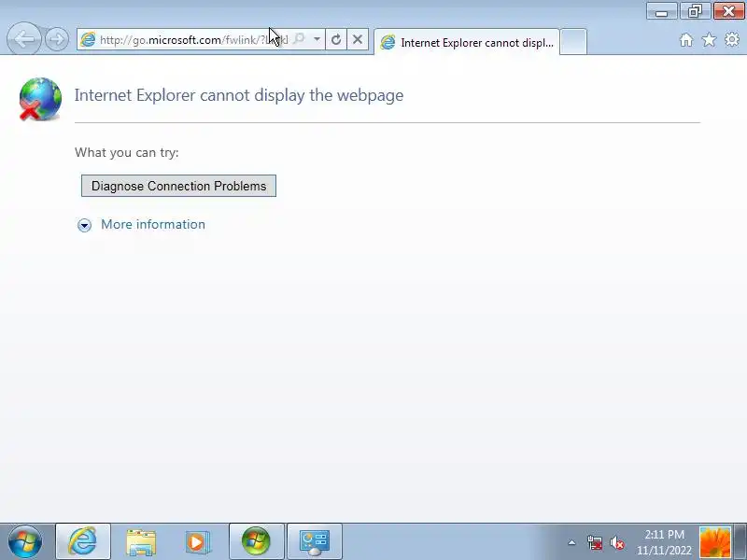Open the Tools gear menu
Image resolution: width=747 pixels, height=560 pixels.
point(732,39)
